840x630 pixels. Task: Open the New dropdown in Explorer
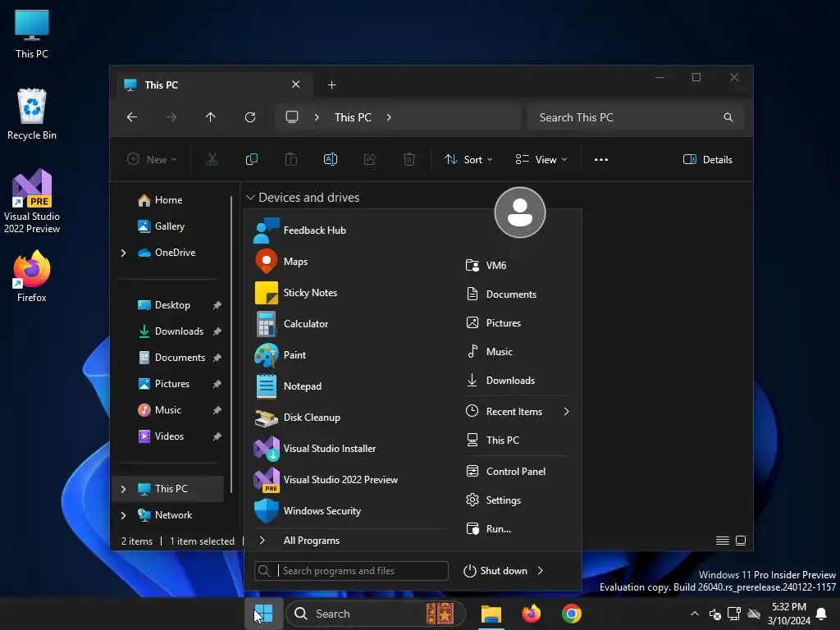click(152, 160)
